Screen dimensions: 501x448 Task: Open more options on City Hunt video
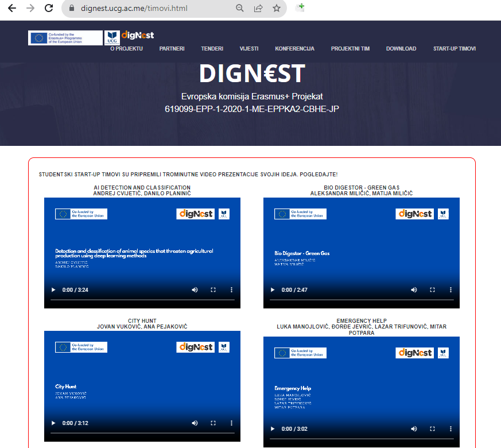tap(232, 423)
